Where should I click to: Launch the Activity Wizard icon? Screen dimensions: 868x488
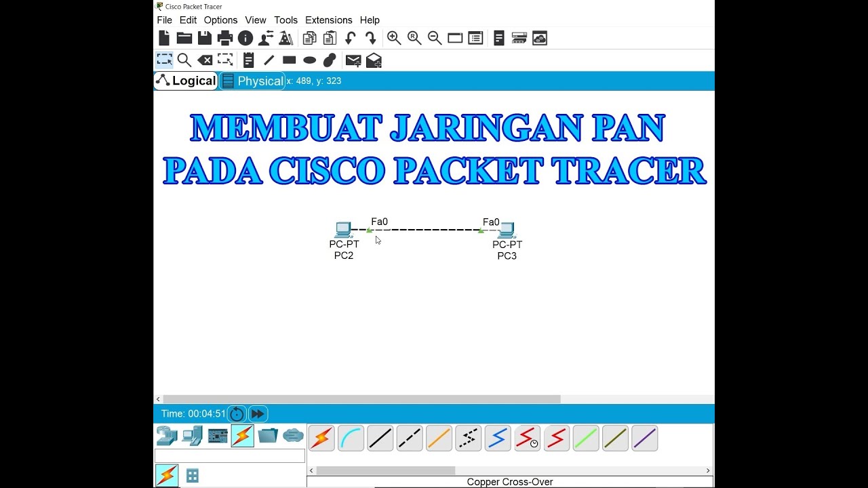coord(286,39)
